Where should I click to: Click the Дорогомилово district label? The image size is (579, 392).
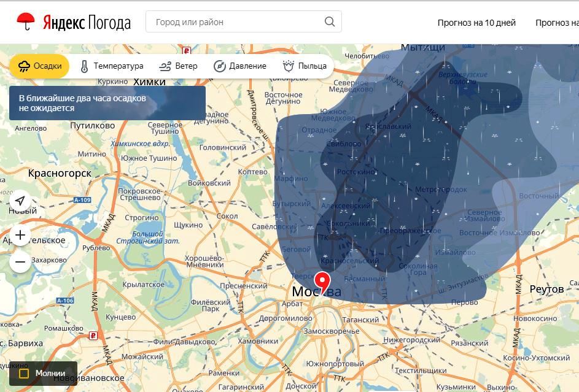[x=286, y=318]
